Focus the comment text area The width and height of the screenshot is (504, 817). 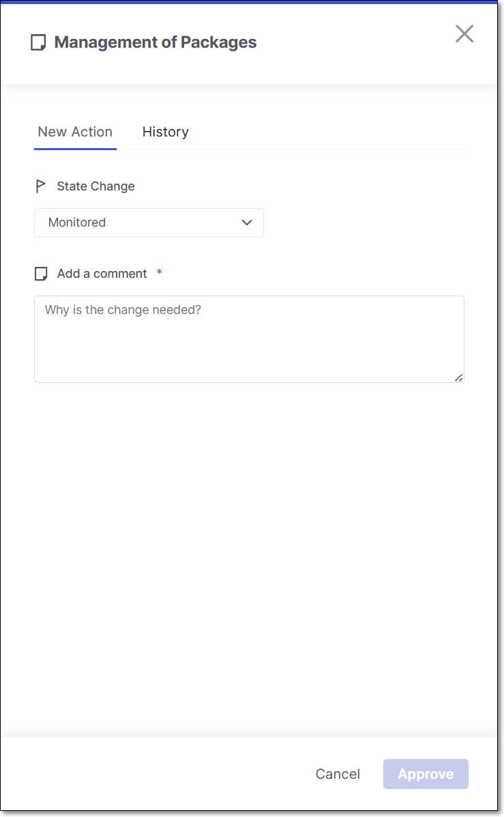coord(249,348)
